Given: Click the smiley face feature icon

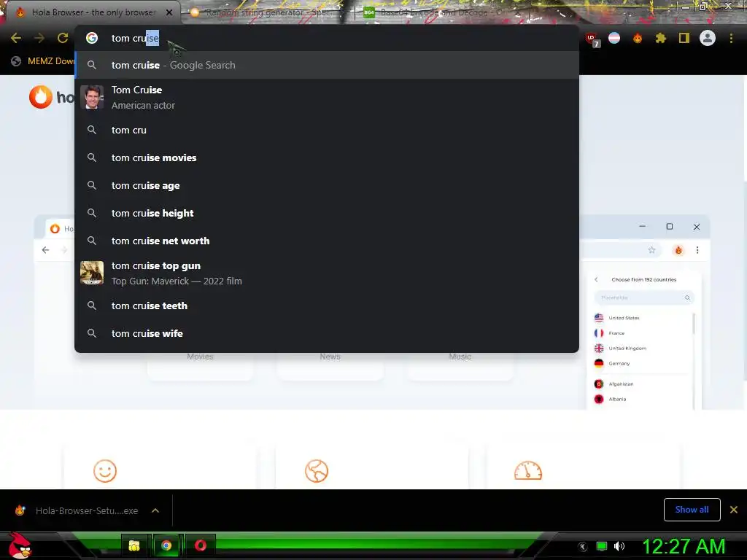Looking at the screenshot, I should [x=105, y=471].
